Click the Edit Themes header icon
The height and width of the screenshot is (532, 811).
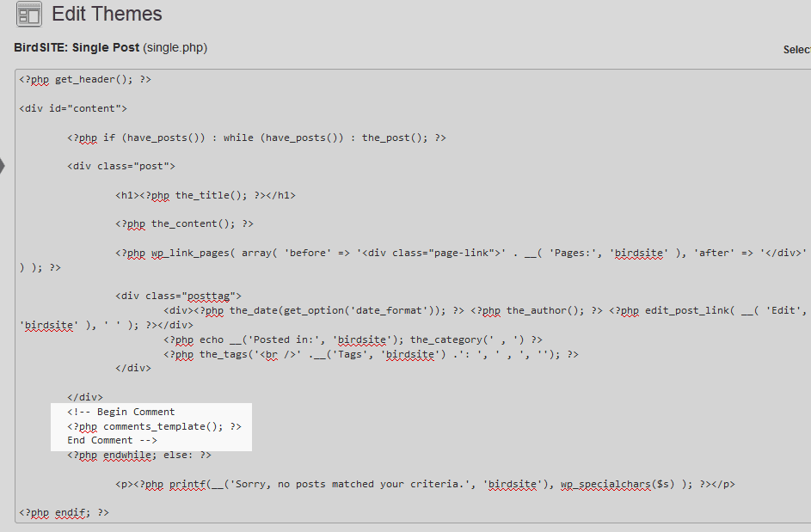28,15
